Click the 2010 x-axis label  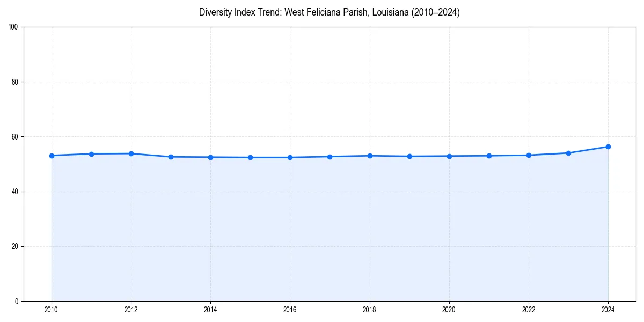tap(52, 310)
